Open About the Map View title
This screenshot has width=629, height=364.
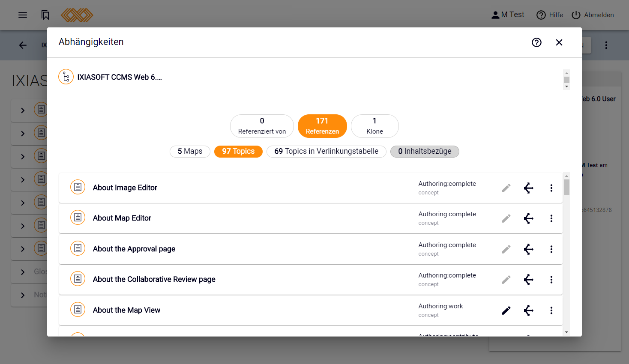point(126,310)
